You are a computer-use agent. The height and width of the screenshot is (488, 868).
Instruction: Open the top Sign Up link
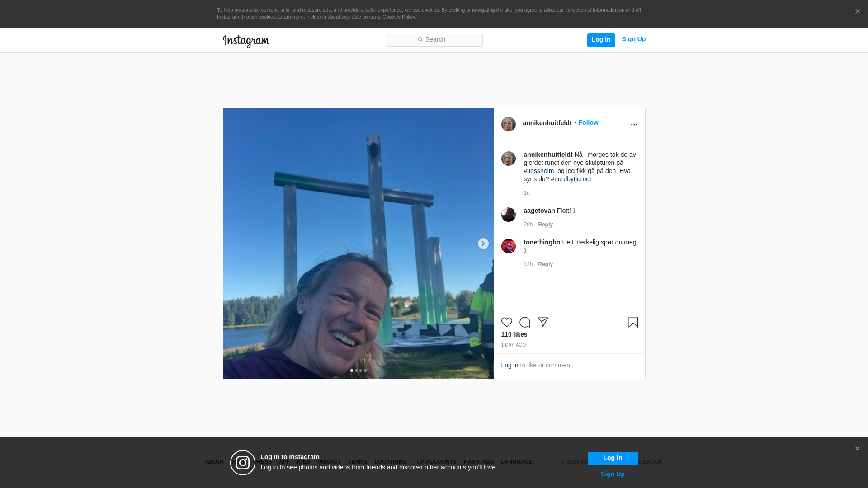[633, 39]
